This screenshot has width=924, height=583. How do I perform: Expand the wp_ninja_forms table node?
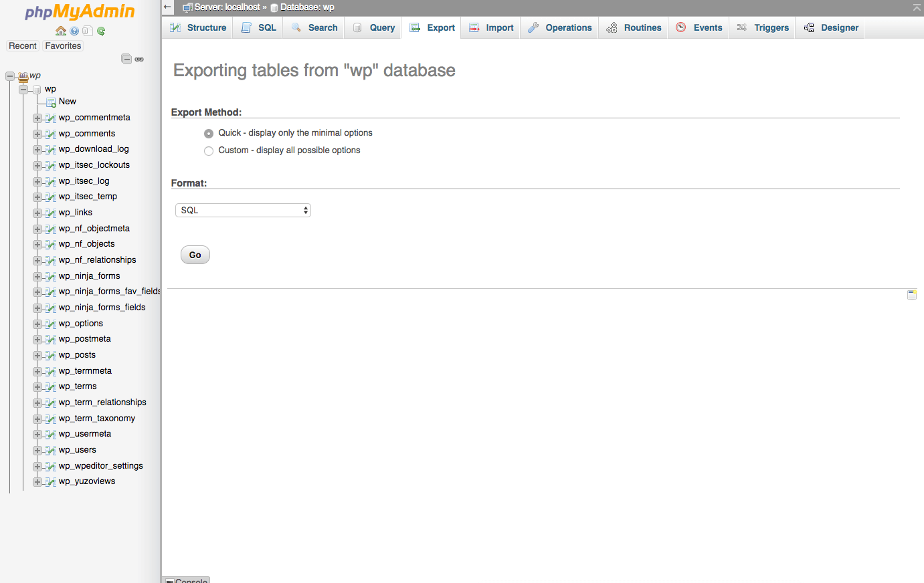37,277
